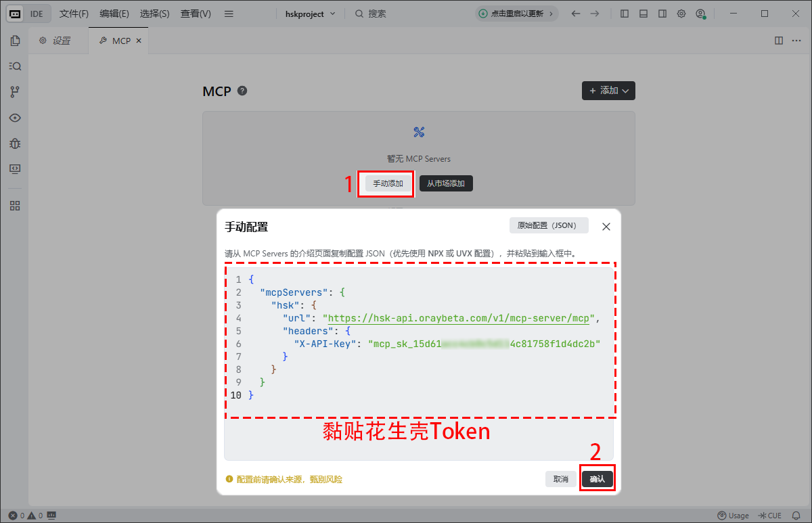Expand the hamburger overflow menu
The height and width of the screenshot is (523, 812).
[229, 14]
